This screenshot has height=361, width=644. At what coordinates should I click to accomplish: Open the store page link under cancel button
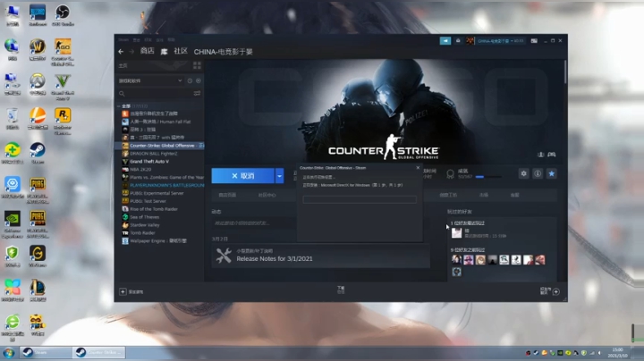pyautogui.click(x=227, y=196)
